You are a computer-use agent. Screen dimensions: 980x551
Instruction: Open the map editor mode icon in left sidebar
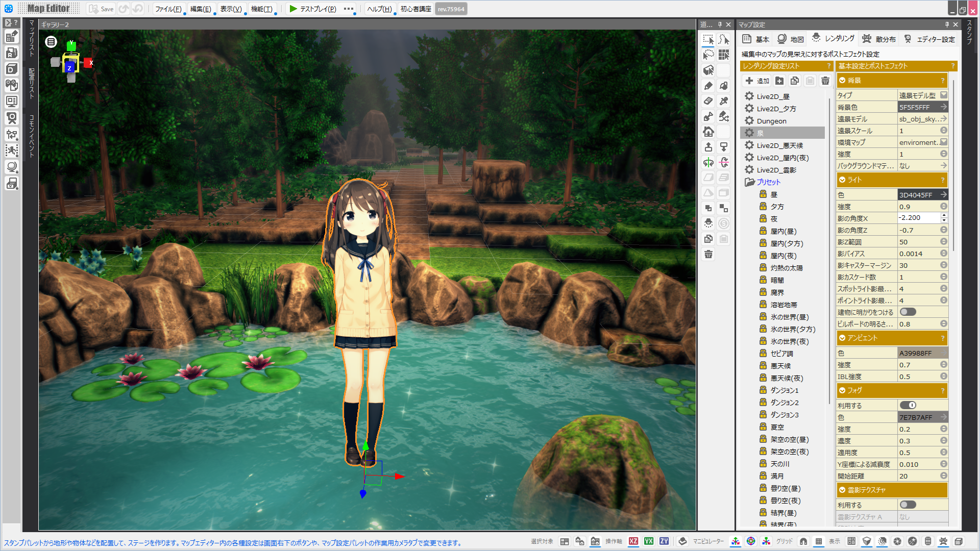[x=12, y=36]
